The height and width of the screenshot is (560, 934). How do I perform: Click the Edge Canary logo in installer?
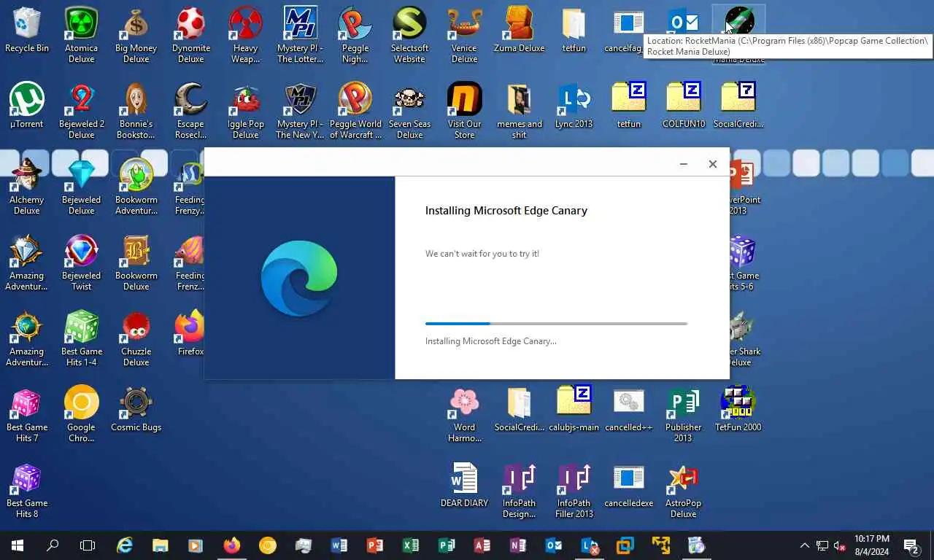pos(299,278)
